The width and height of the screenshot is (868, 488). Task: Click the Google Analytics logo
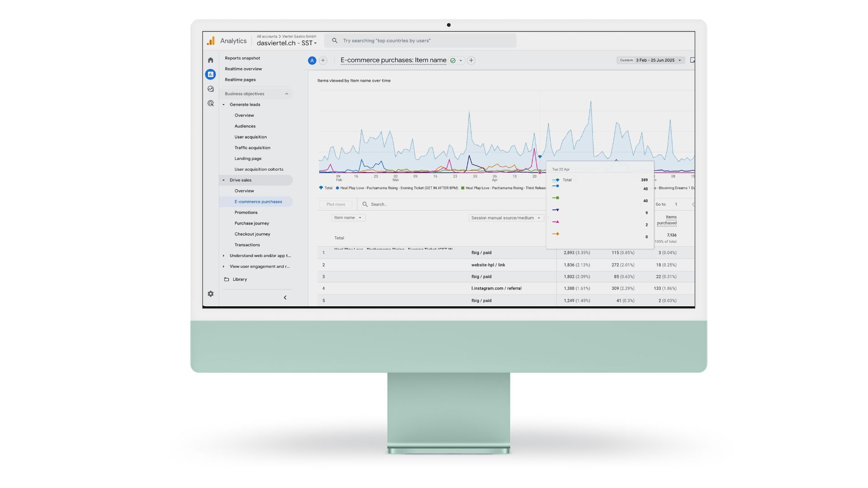(211, 41)
